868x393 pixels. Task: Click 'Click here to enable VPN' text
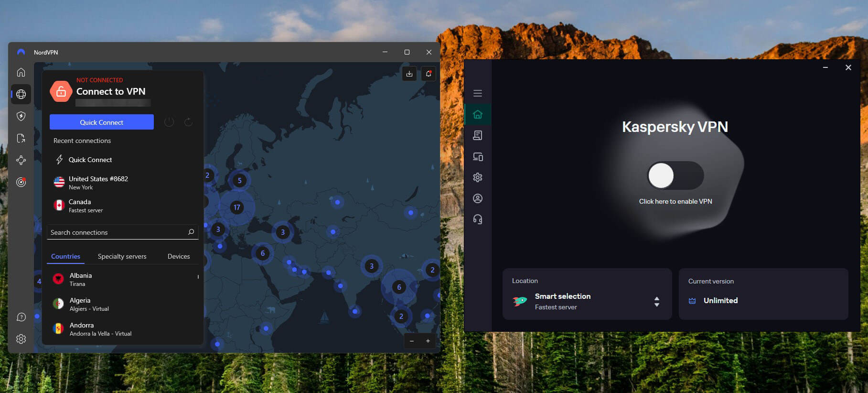(x=675, y=201)
